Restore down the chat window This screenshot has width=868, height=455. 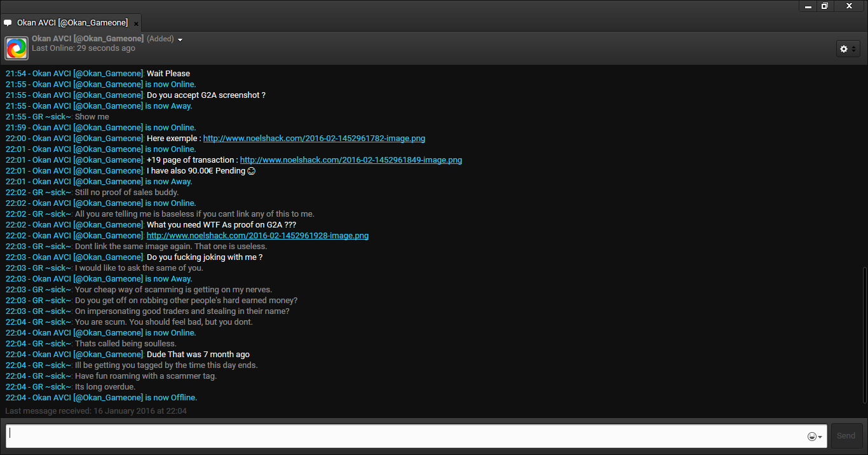(x=825, y=6)
